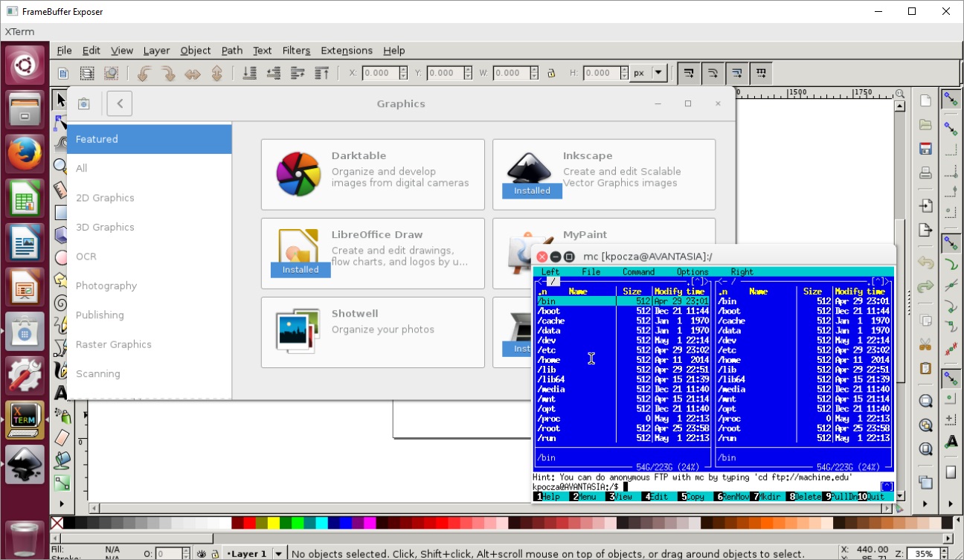Rotate selection 90° clockwise icon
Viewport: 964px width, 560px height.
168,73
